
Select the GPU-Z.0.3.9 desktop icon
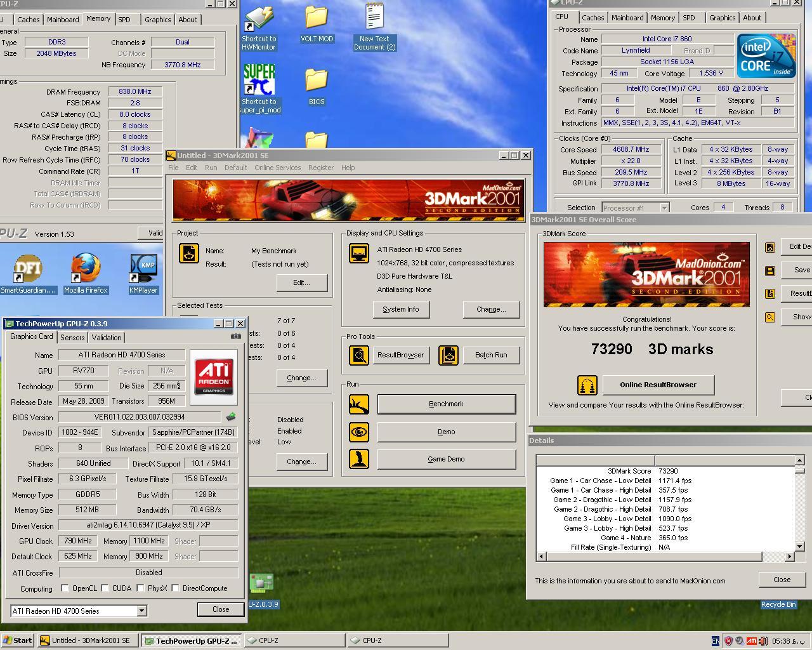click(261, 591)
